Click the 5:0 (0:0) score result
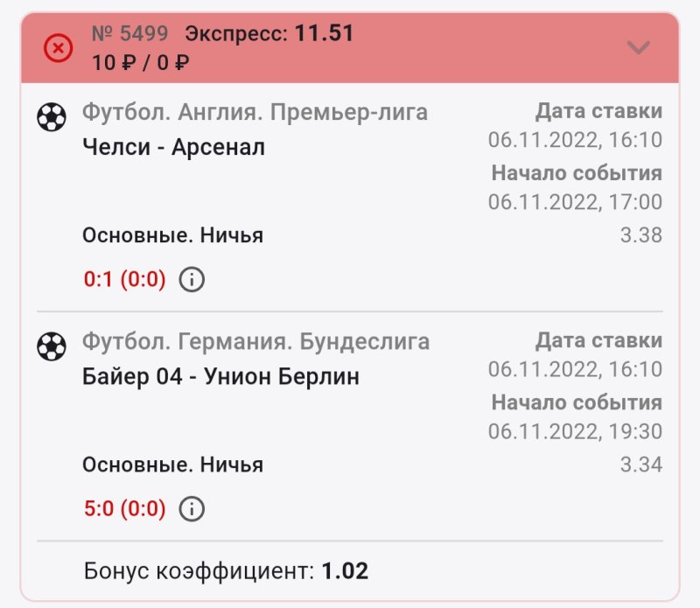The width and height of the screenshot is (700, 608). 124,508
